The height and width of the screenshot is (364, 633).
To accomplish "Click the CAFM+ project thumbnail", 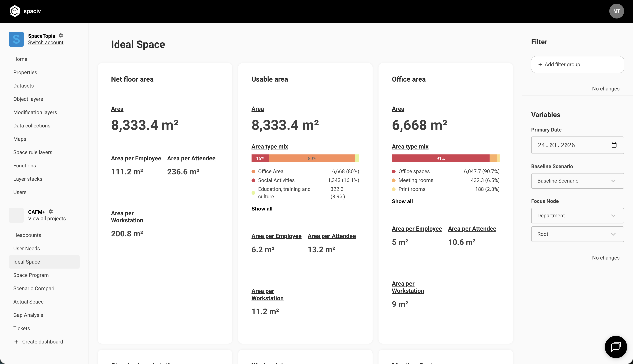I will click(x=16, y=215).
